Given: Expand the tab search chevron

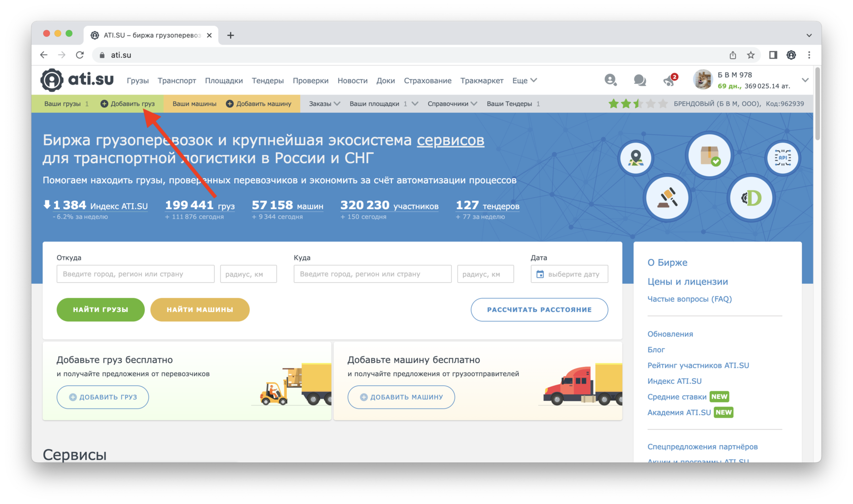Looking at the screenshot, I should (x=809, y=36).
